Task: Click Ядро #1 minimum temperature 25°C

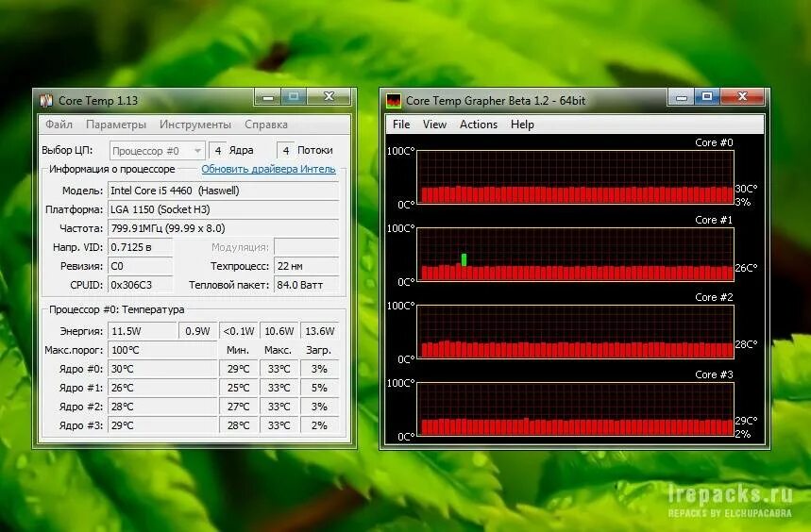Action: pyautogui.click(x=239, y=388)
